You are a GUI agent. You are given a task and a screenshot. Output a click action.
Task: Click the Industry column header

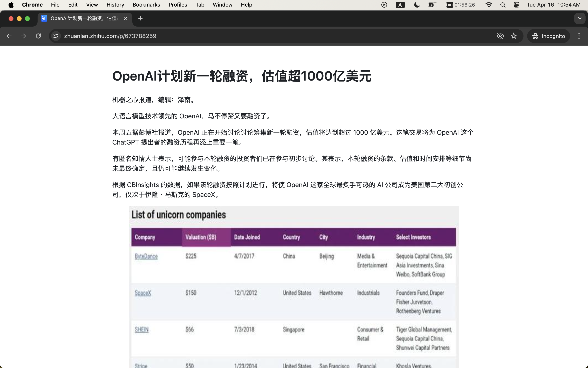coord(366,237)
